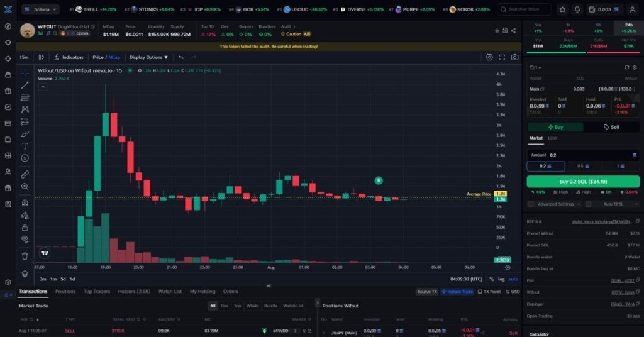Expand the Audit details arrow
Image resolution: width=644 pixels, height=337 pixels.
click(294, 26)
